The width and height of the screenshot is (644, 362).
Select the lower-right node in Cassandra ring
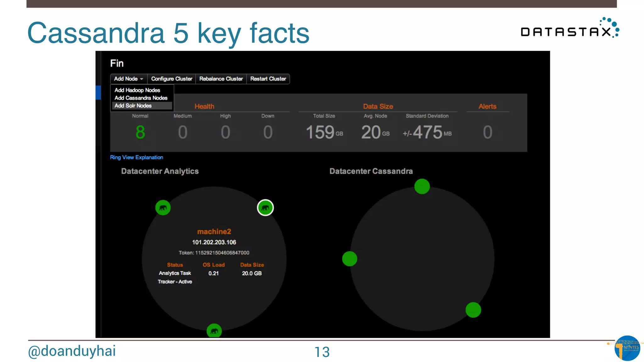[473, 310]
